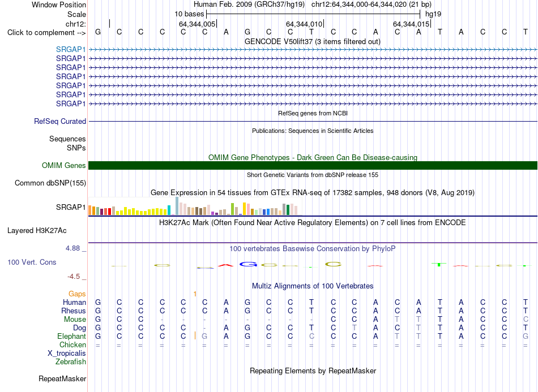Click the orange Gaps row label
The width and height of the screenshot is (538, 392).
click(77, 294)
